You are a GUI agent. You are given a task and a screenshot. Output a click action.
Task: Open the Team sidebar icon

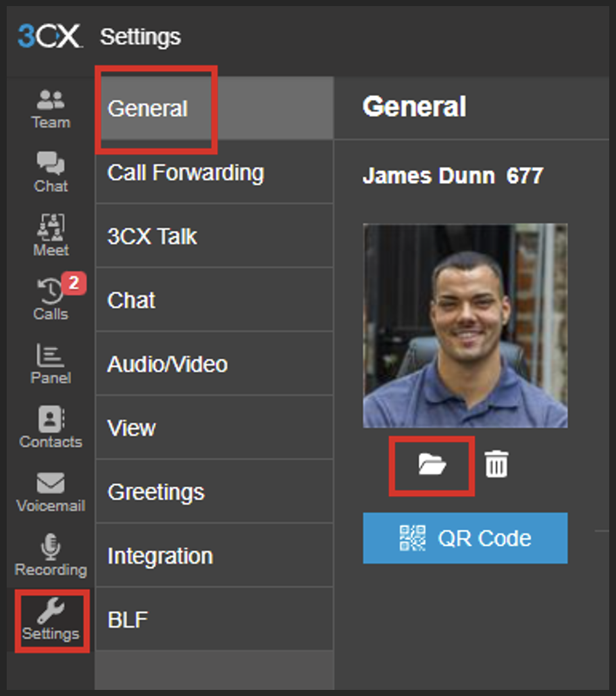(50, 108)
